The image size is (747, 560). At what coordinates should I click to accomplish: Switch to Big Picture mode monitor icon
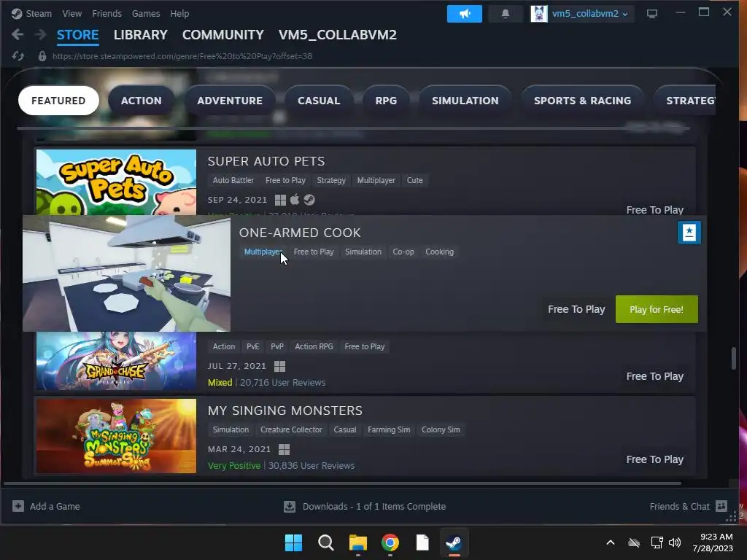pos(651,14)
